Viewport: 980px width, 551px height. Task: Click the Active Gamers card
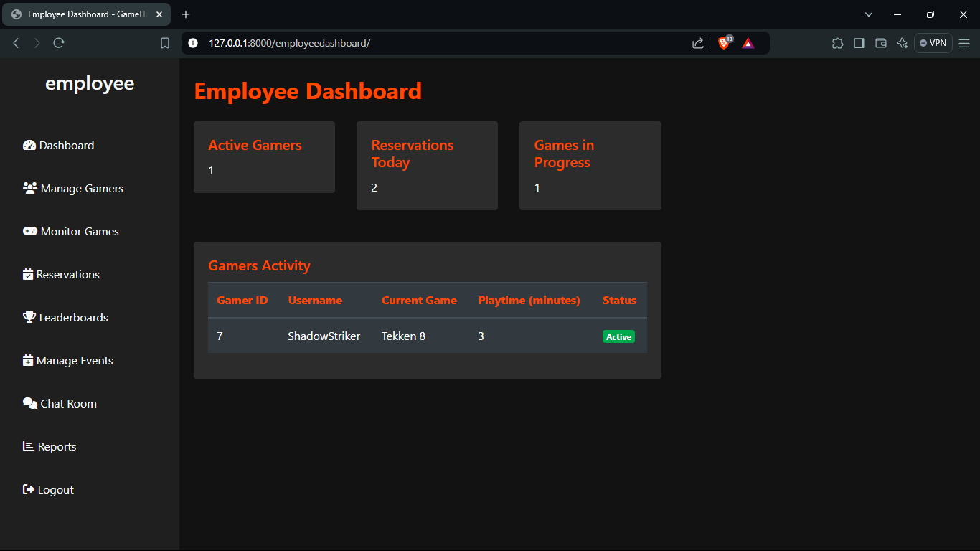[x=264, y=157]
